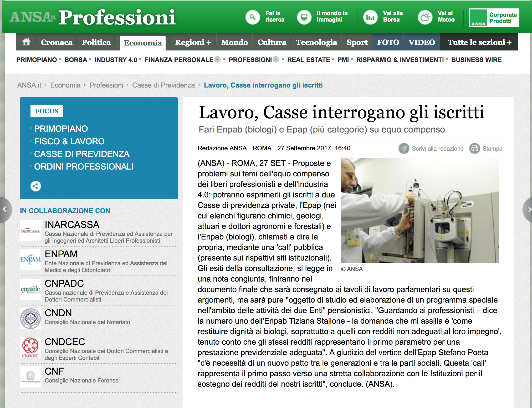Click Economia in the breadcrumb
Viewport: 532px width, 408px height.
[65, 85]
